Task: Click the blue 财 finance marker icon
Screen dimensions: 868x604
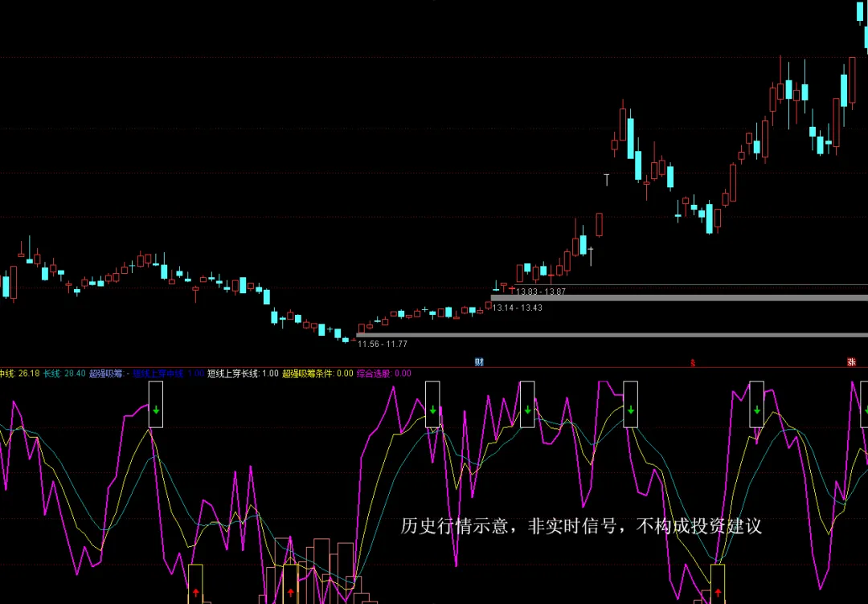Action: tap(479, 362)
